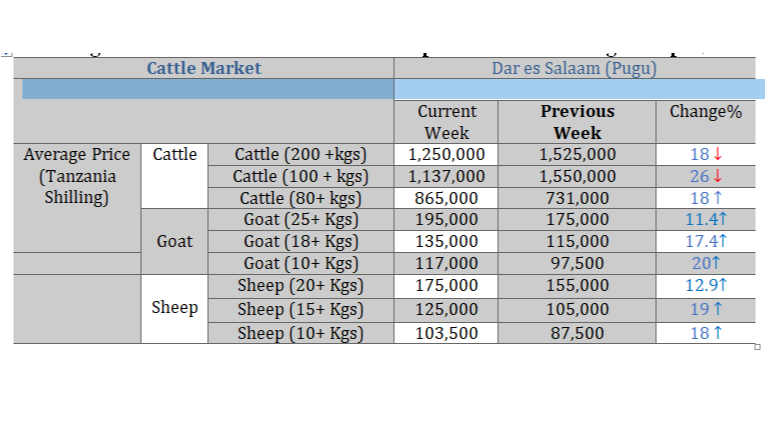Click the red down arrow beside first 18
Viewport: 776px width, 436px height.
(x=718, y=154)
